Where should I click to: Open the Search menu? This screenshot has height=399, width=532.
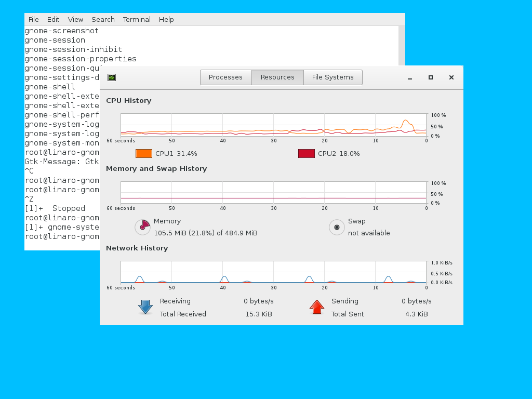tap(103, 19)
